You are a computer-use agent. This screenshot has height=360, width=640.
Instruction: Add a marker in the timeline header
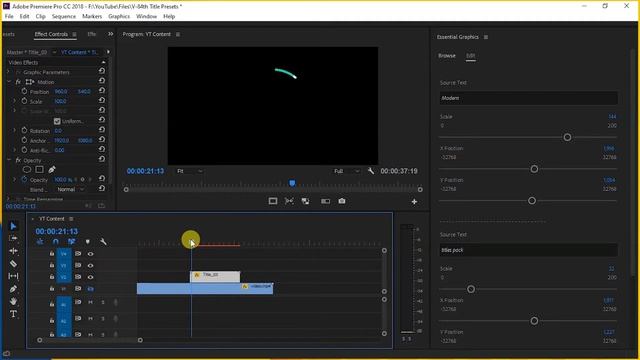(x=88, y=242)
